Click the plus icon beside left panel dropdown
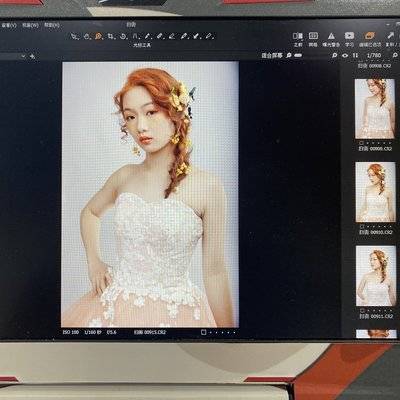The image size is (400, 400). pos(32,56)
